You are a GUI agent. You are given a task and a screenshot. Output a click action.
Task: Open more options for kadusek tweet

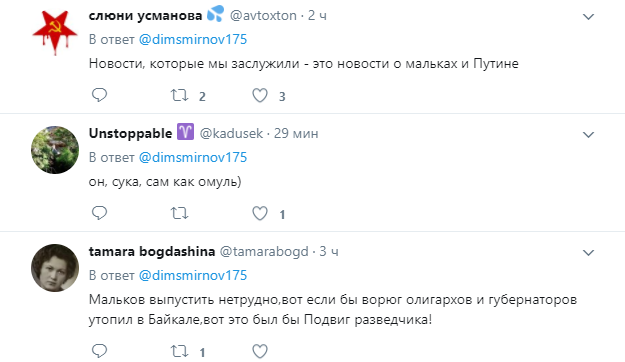[588, 135]
